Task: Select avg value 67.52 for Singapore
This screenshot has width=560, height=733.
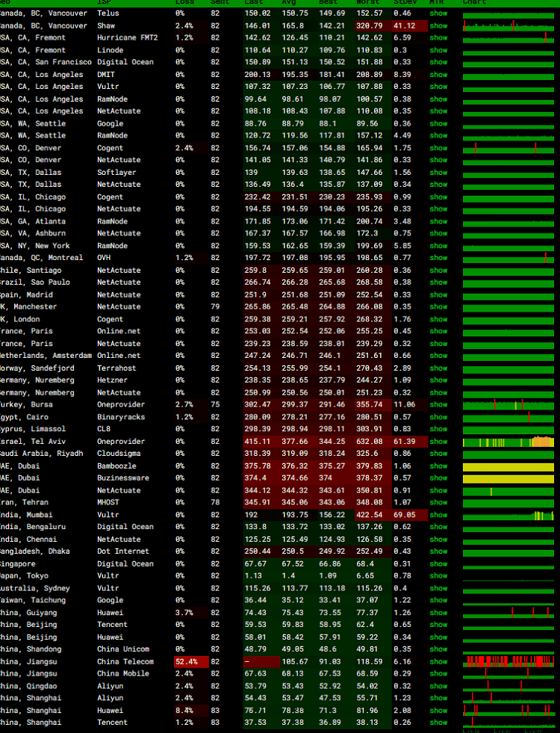Action: 293,564
